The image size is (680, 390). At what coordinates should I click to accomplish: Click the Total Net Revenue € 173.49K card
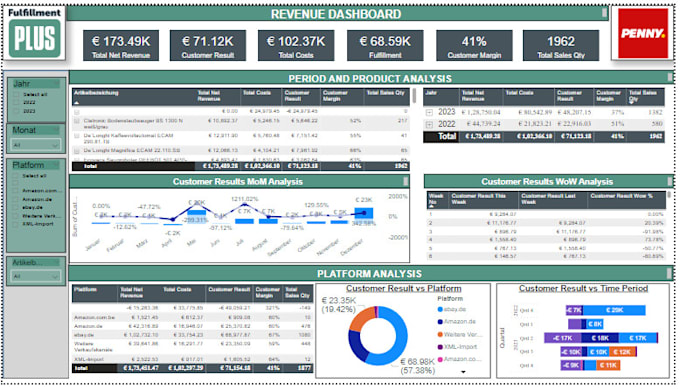(121, 45)
